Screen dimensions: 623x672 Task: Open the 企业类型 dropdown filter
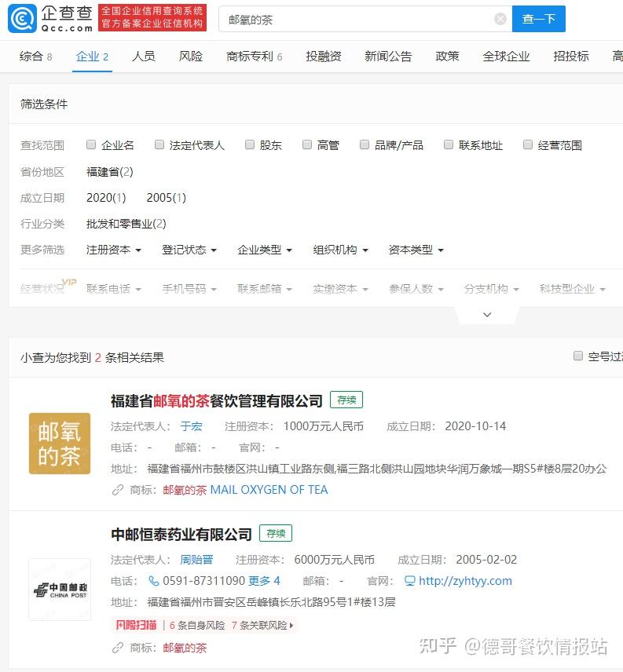click(x=265, y=250)
